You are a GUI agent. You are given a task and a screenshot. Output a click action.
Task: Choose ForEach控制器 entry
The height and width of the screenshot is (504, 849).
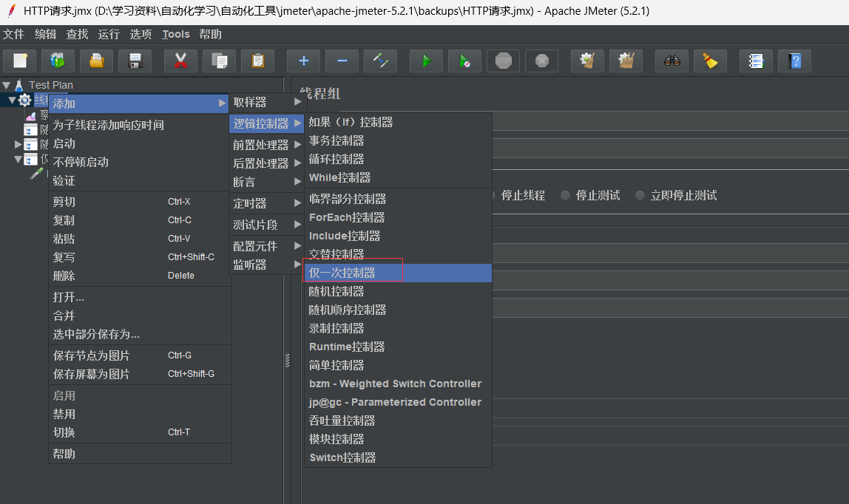pyautogui.click(x=398, y=217)
